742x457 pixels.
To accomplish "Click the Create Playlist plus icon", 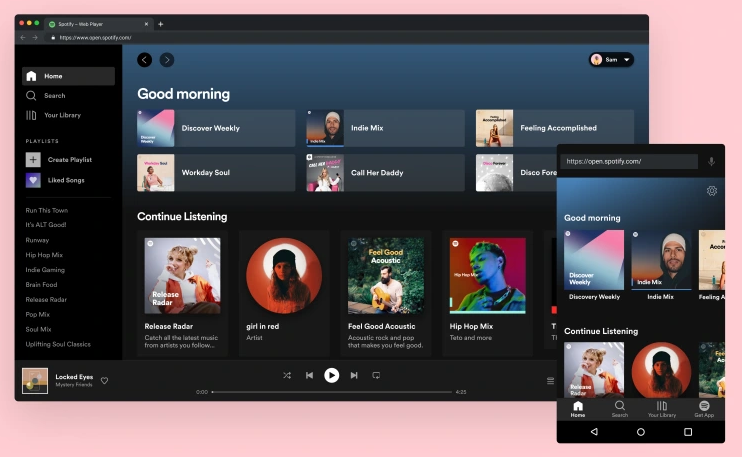I will (33, 159).
